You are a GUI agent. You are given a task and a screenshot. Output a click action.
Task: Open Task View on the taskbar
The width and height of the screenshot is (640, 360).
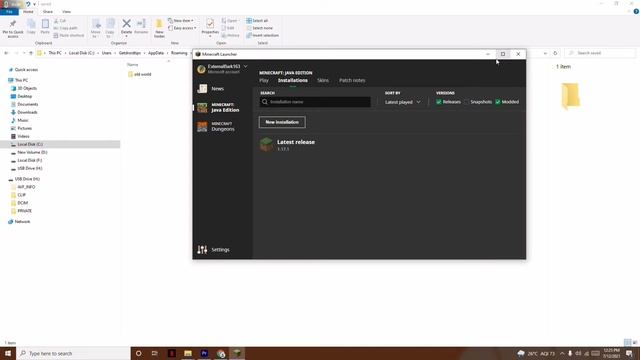pos(155,353)
